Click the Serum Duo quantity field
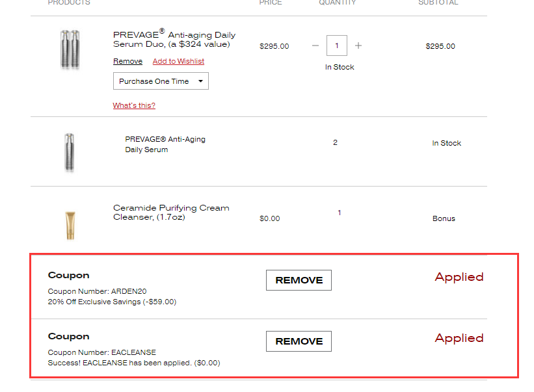534x392 pixels. coord(337,46)
